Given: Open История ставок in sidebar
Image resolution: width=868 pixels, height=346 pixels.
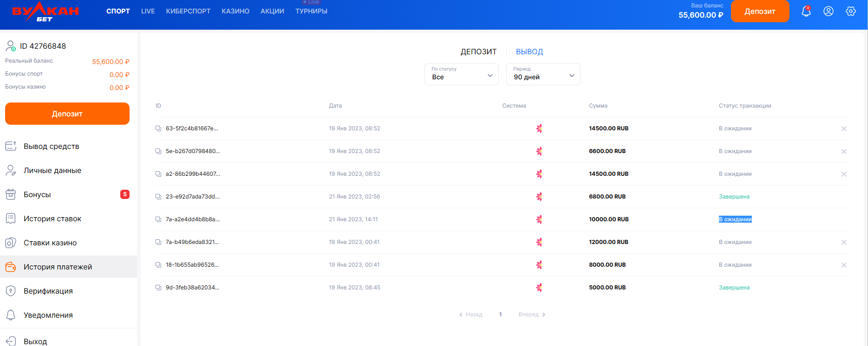Looking at the screenshot, I should [68, 218].
